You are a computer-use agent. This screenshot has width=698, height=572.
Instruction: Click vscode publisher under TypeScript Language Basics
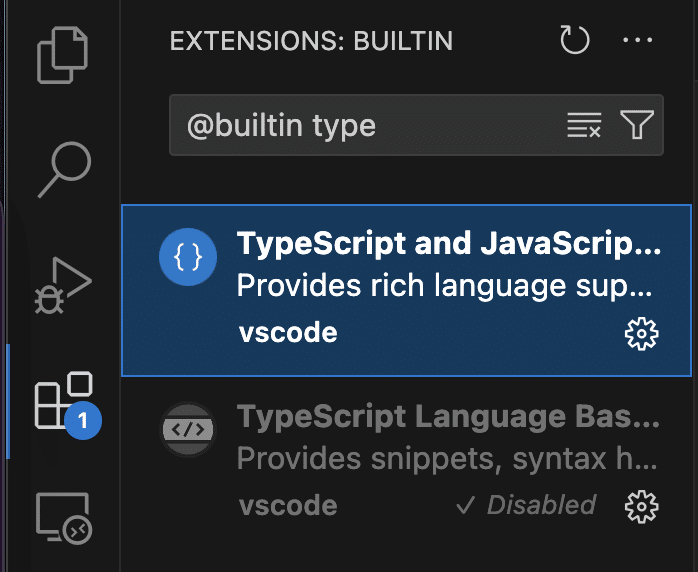point(288,505)
